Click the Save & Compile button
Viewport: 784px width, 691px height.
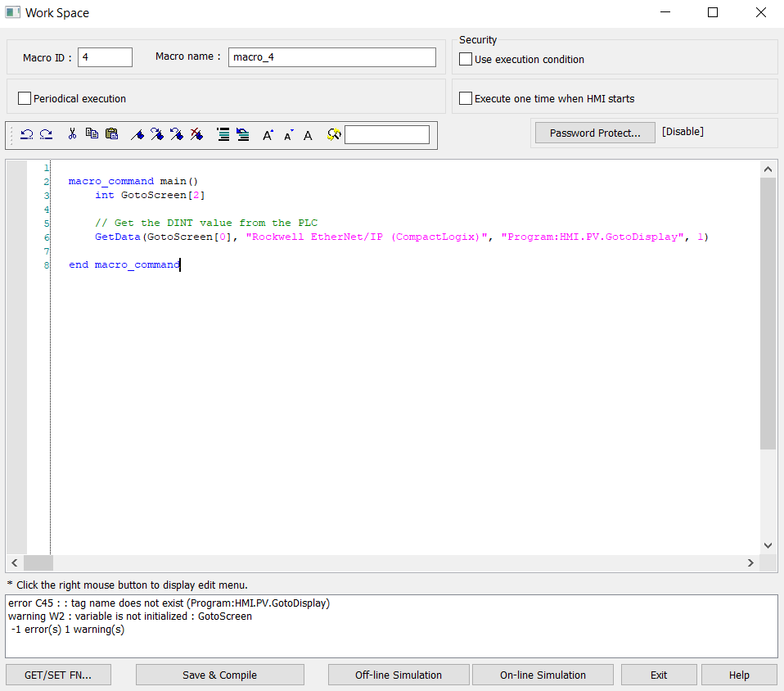click(219, 675)
